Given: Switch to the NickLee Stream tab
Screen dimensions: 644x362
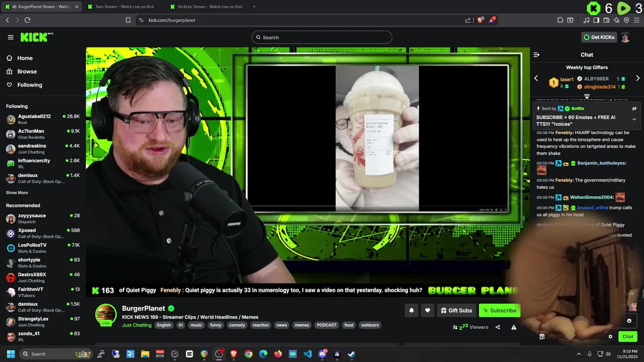Looking at the screenshot, I should [206, 7].
